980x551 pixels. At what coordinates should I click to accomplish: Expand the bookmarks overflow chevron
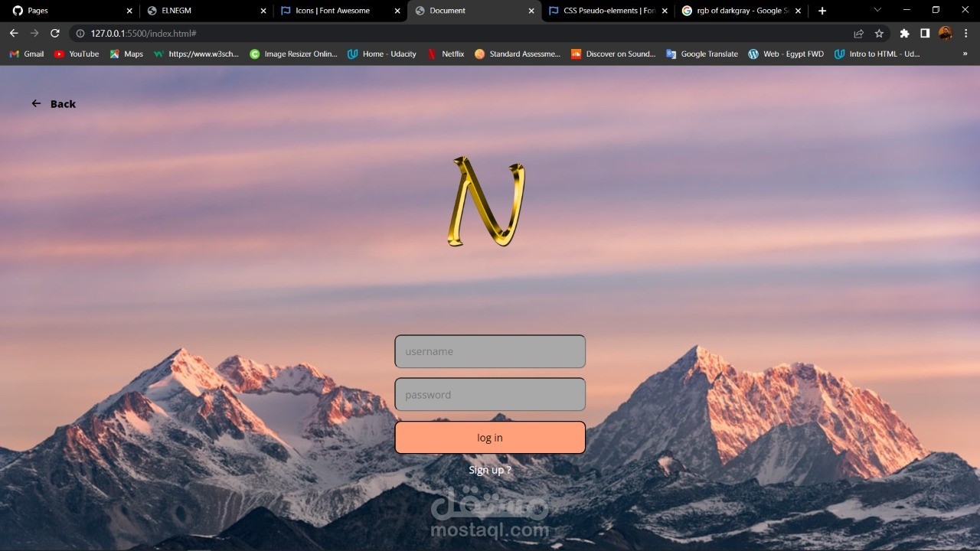[966, 54]
